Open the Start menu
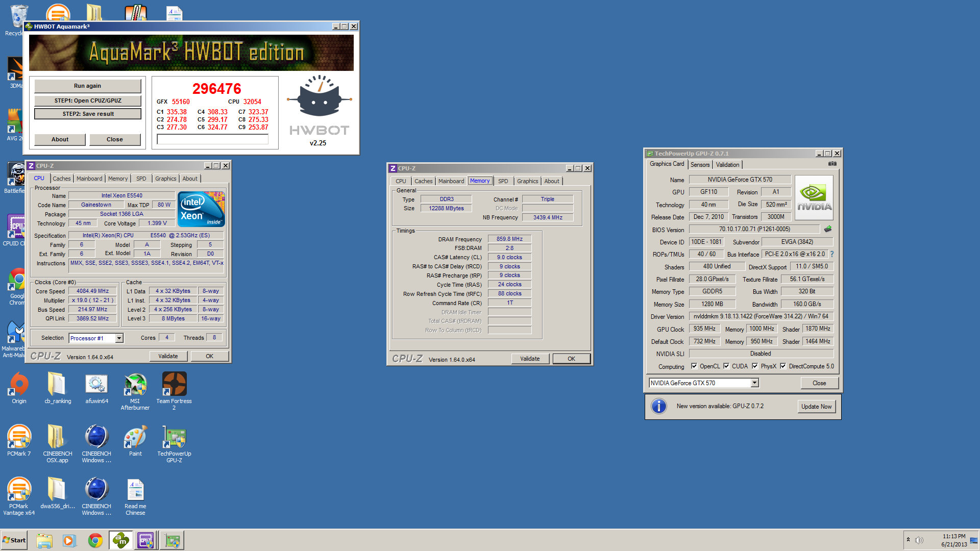 click(x=14, y=540)
